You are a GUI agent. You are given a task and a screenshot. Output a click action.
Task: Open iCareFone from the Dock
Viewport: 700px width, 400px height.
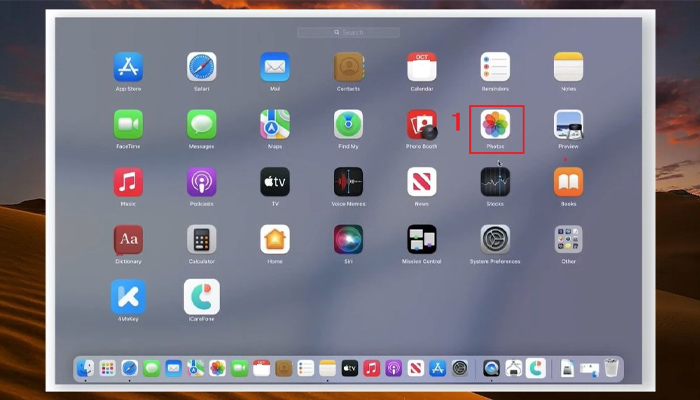tap(536, 368)
